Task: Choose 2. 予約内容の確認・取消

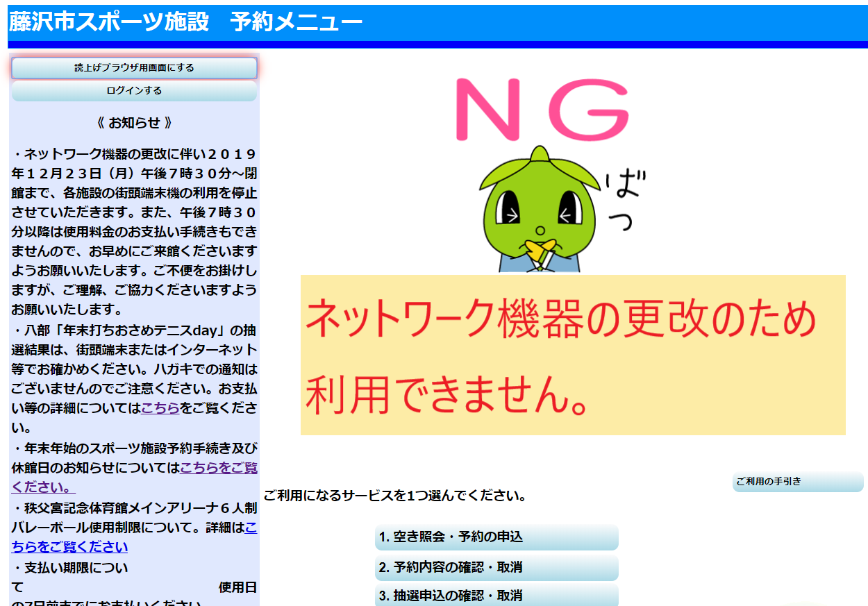Action: (496, 567)
